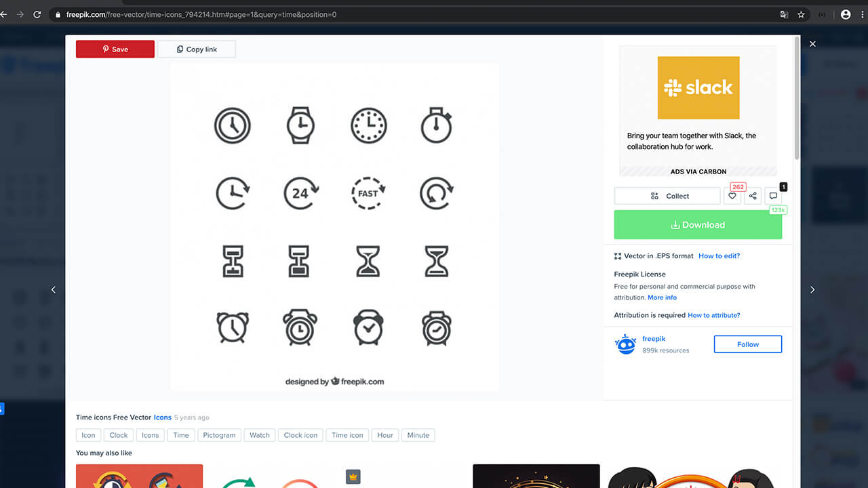The width and height of the screenshot is (868, 488).
Task: Click the share icon
Action: (753, 196)
